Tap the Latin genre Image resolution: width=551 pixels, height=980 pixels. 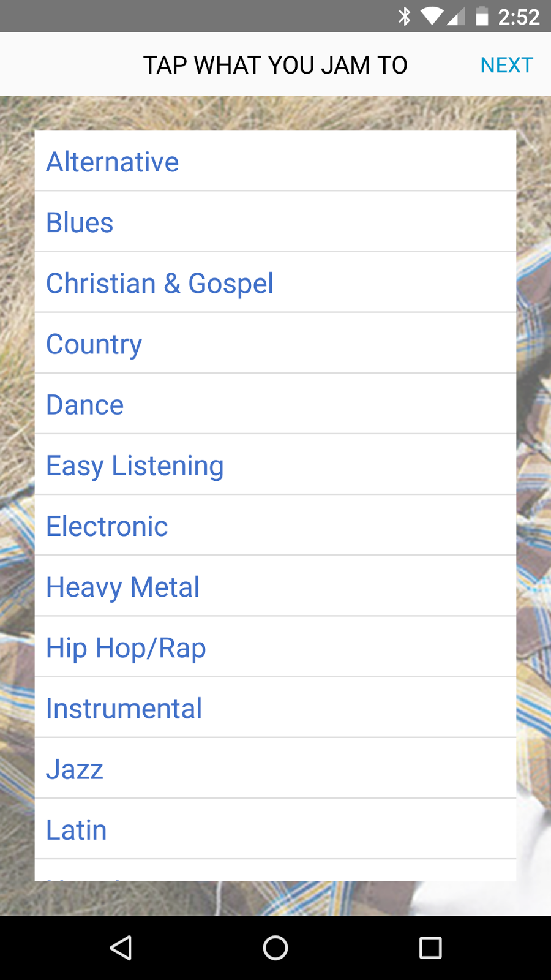click(x=275, y=829)
